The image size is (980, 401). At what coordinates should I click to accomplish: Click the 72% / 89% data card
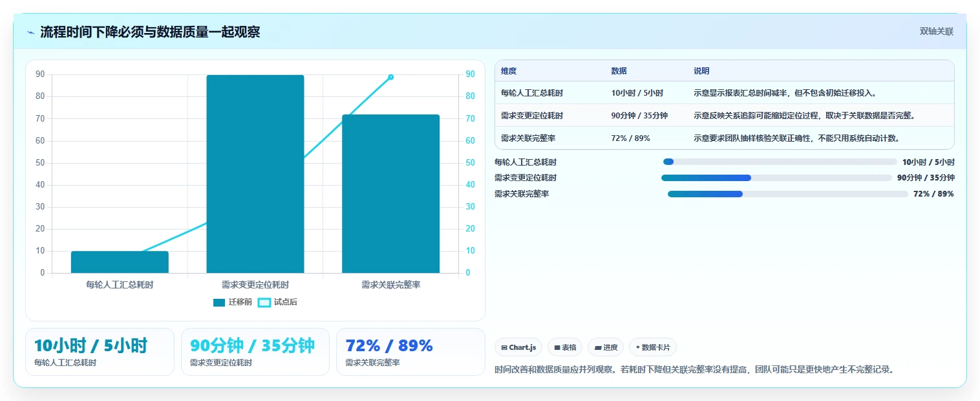click(410, 352)
